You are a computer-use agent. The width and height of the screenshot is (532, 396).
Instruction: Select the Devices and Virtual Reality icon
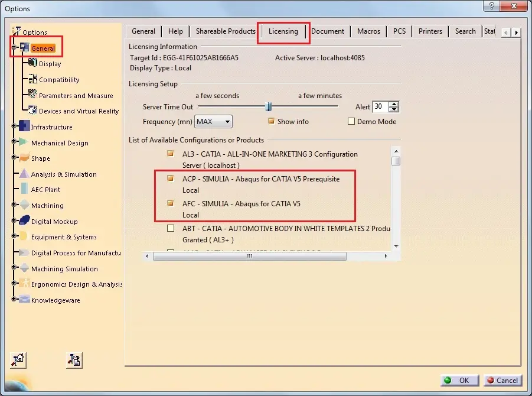pyautogui.click(x=32, y=110)
